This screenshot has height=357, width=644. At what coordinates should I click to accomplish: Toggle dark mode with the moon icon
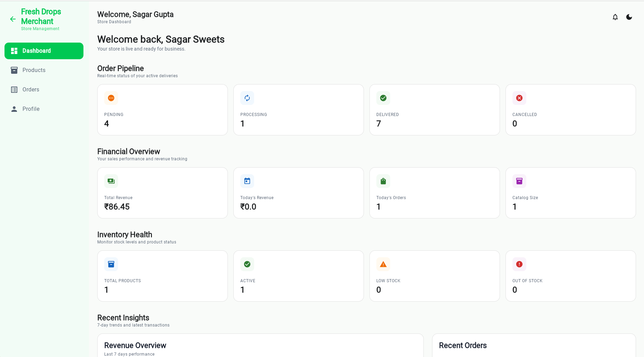(629, 17)
